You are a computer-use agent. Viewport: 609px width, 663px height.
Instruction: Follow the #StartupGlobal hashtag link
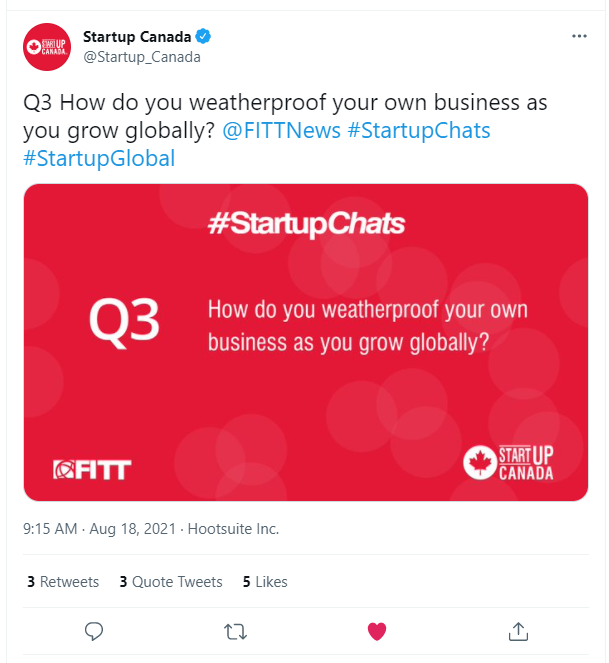pos(99,158)
